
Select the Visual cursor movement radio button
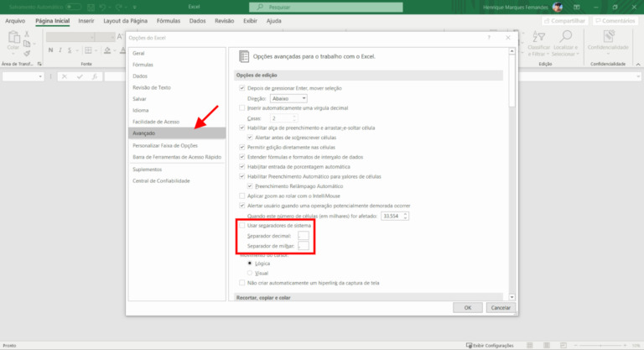tap(249, 273)
